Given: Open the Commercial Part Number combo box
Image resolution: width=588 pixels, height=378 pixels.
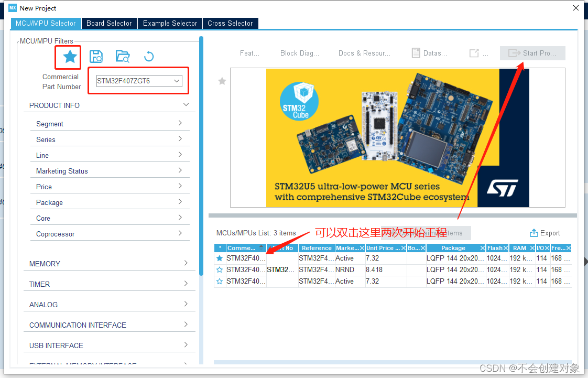Looking at the screenshot, I should tap(139, 81).
